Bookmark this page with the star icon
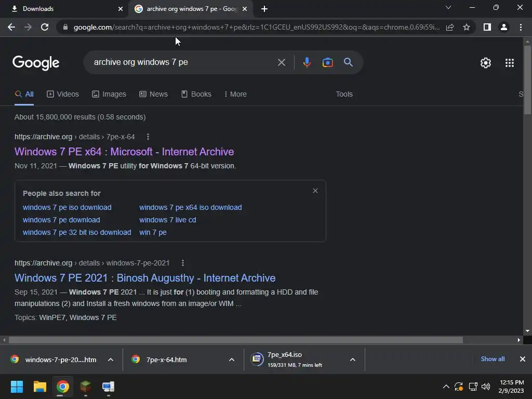The image size is (532, 399). [x=467, y=27]
